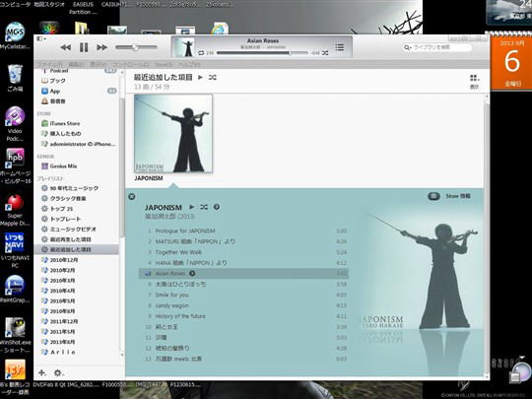Shuffle the JAPONISM album tracks
The image size is (532, 399).
tap(204, 207)
